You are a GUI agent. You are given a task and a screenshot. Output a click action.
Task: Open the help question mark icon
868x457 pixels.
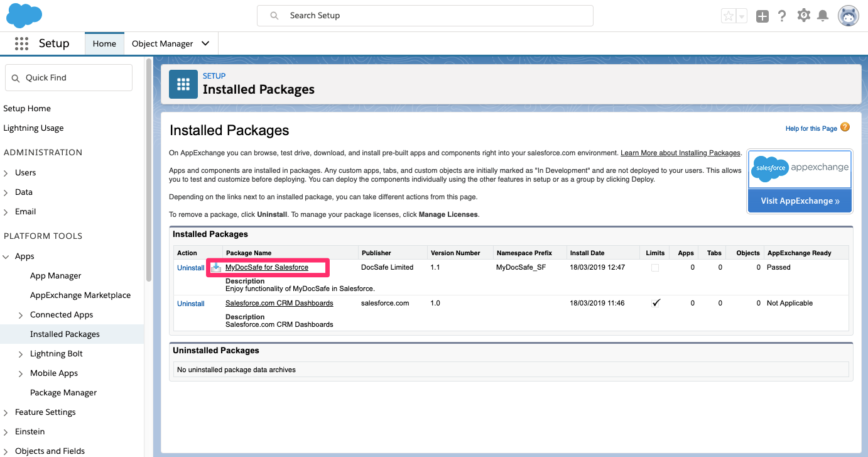click(782, 16)
